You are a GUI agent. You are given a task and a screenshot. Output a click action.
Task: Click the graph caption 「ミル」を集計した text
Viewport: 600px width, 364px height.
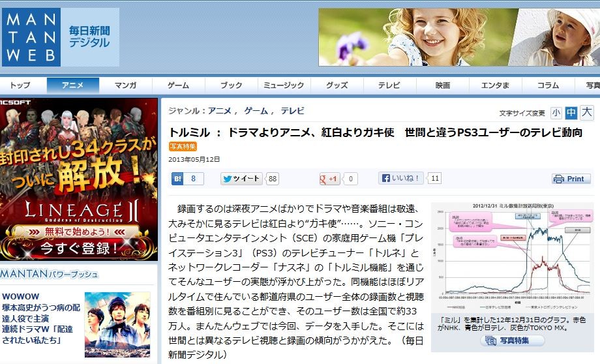(x=511, y=324)
